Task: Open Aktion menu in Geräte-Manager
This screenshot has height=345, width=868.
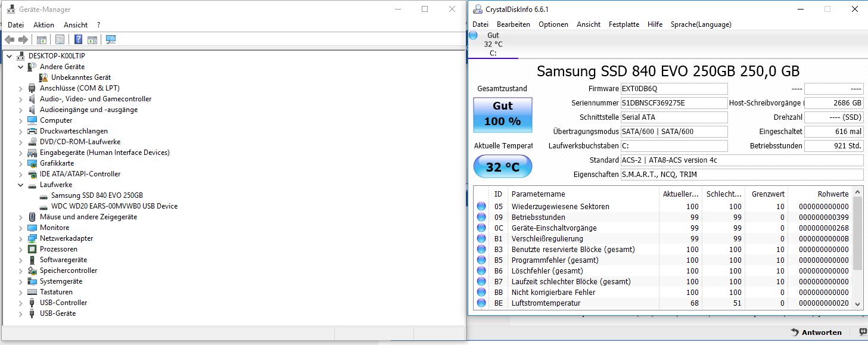Action: click(43, 25)
